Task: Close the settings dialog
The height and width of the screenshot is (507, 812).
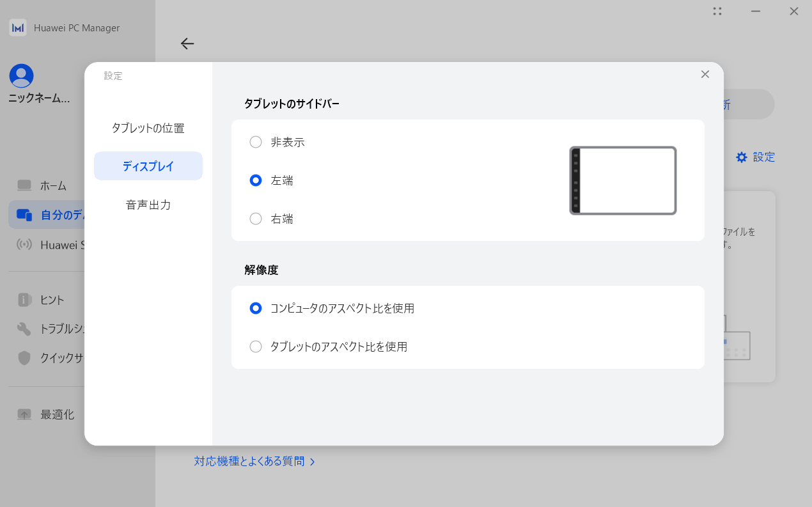Action: [705, 74]
